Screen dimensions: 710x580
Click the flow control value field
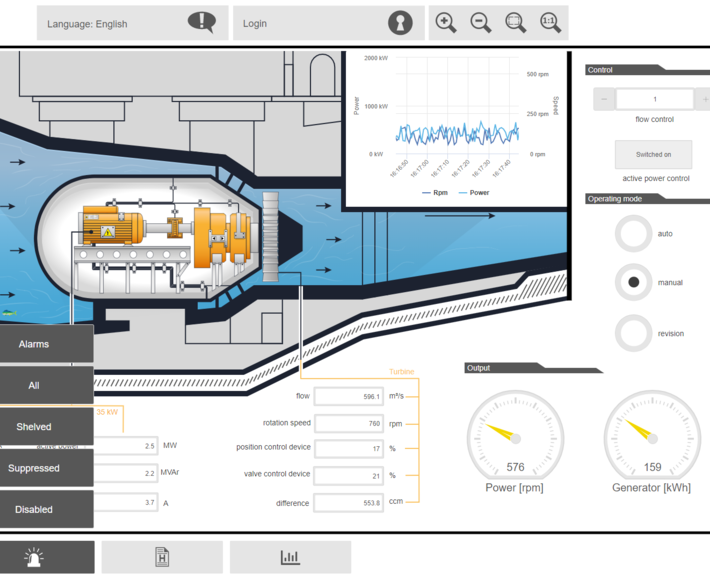coord(655,99)
